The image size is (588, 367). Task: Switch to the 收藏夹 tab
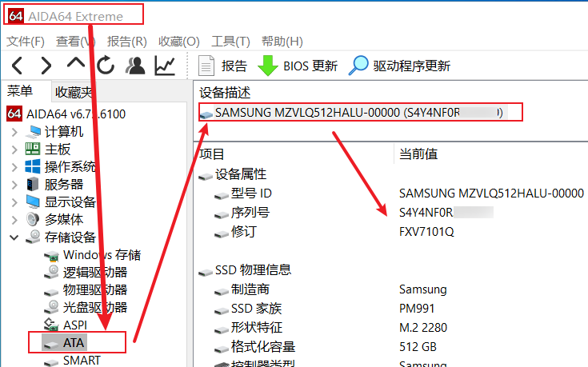[x=74, y=92]
